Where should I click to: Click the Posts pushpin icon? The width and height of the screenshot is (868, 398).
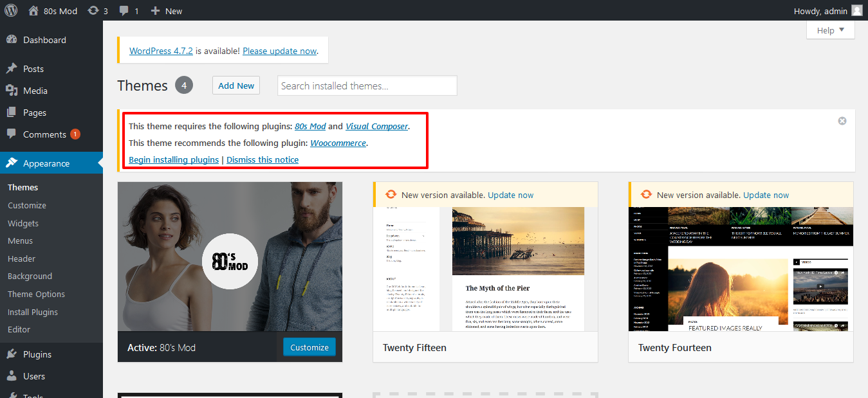pos(12,69)
